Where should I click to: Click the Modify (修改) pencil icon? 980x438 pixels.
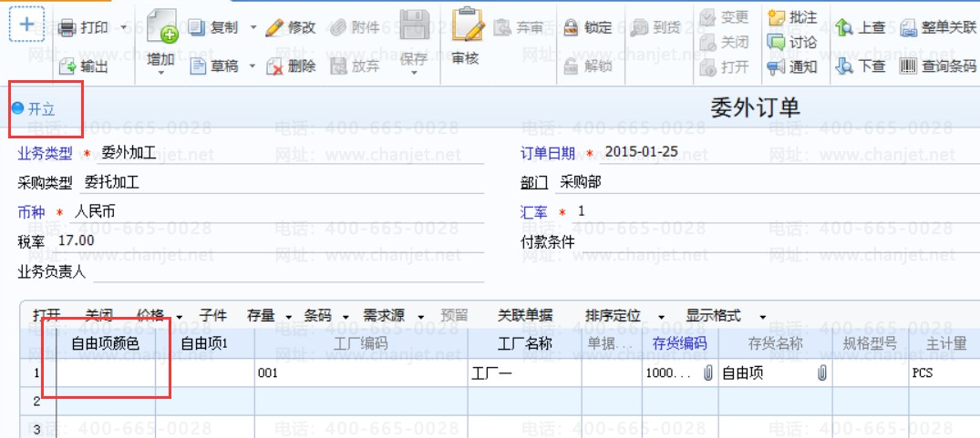pos(274,28)
